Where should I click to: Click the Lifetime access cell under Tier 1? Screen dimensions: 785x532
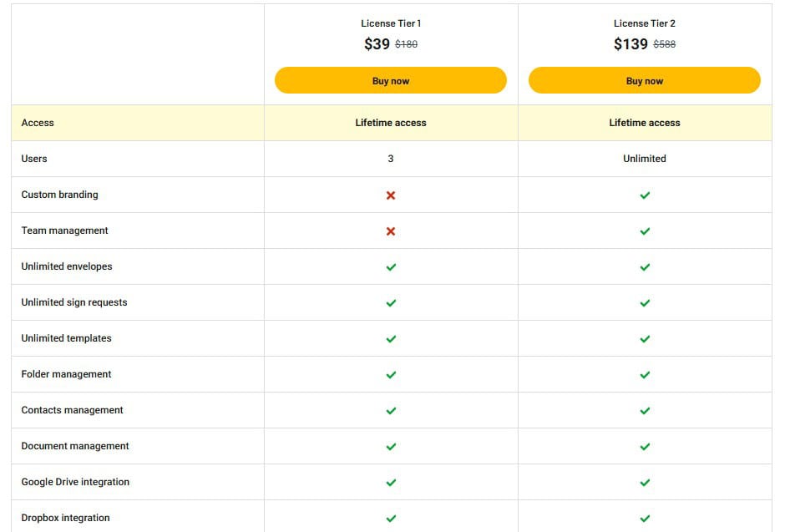[390, 123]
